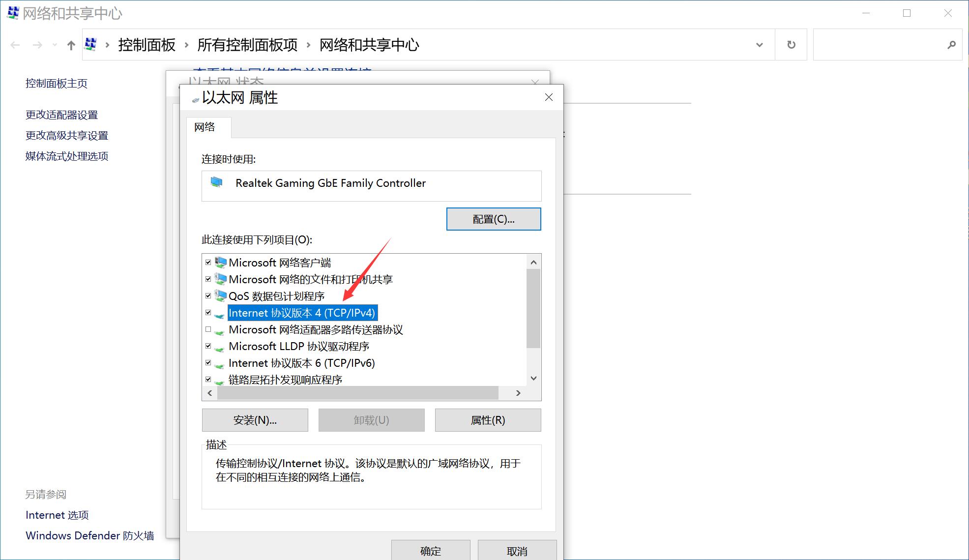Image resolution: width=969 pixels, height=560 pixels.
Task: Toggle Microsoft LLDP 协议驱动程序 checkbox
Action: pos(208,346)
